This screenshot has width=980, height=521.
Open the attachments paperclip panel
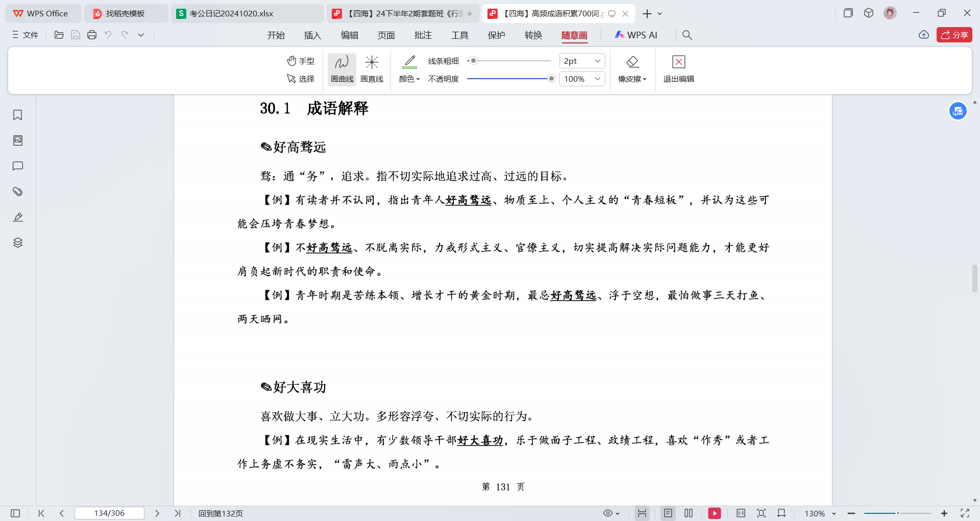(18, 192)
